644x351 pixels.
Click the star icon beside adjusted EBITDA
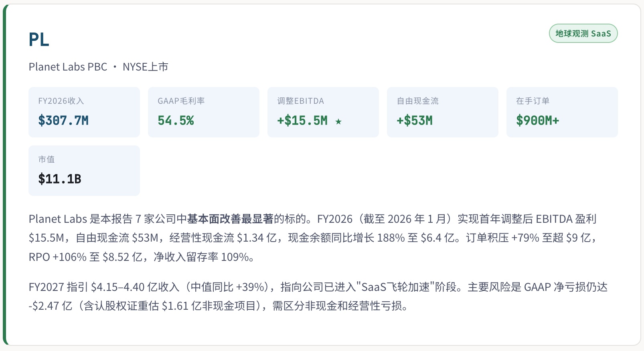click(338, 121)
